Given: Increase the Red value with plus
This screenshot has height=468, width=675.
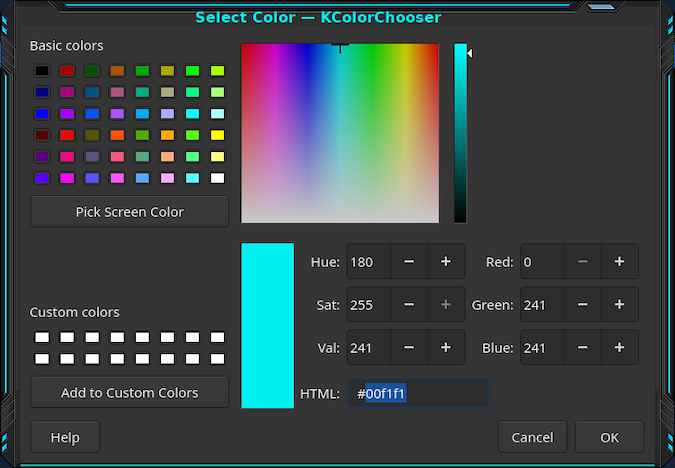Looking at the screenshot, I should click(619, 262).
